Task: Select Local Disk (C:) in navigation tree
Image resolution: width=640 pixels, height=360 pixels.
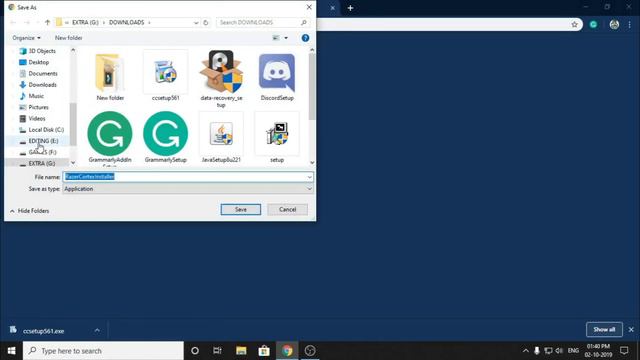Action: click(42, 129)
